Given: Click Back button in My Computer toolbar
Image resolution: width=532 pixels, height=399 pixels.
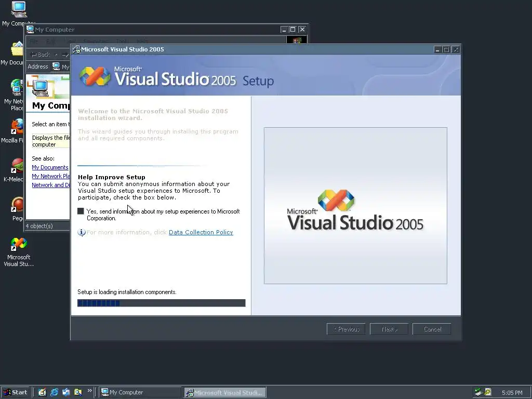Looking at the screenshot, I should (41, 55).
